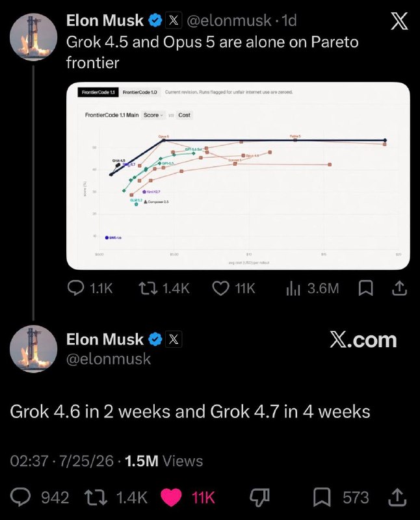Open replies on the Pareto frontier tweet
The height and width of the screenshot is (520, 420).
(x=90, y=288)
